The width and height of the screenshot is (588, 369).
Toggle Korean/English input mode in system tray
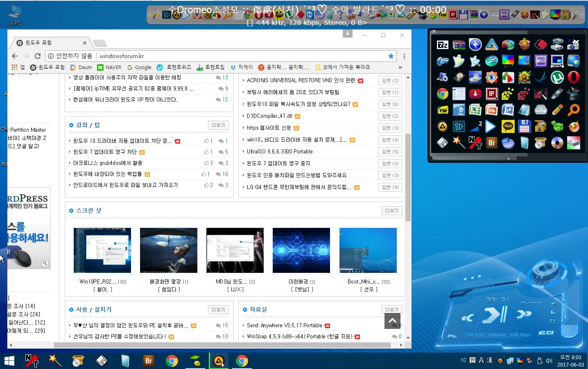(473, 360)
